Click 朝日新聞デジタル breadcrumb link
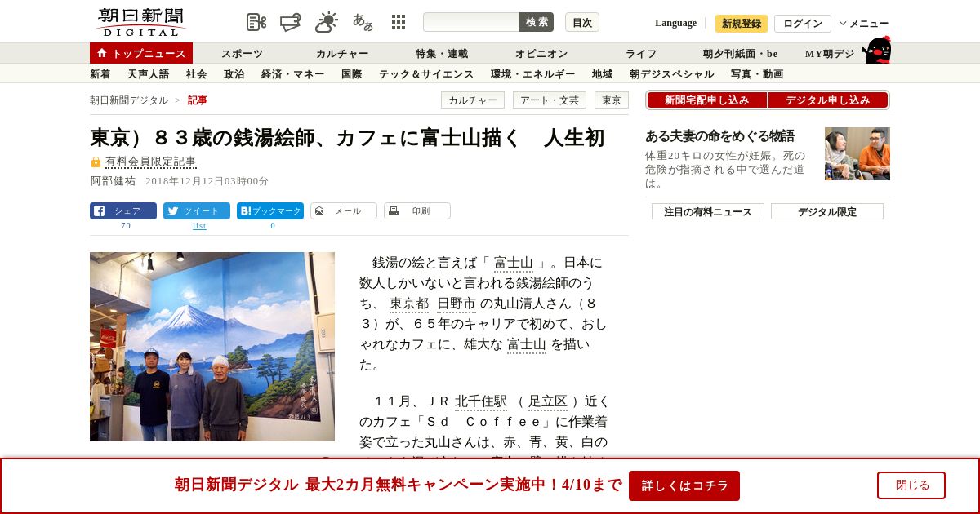This screenshot has height=514, width=980. pos(129,100)
